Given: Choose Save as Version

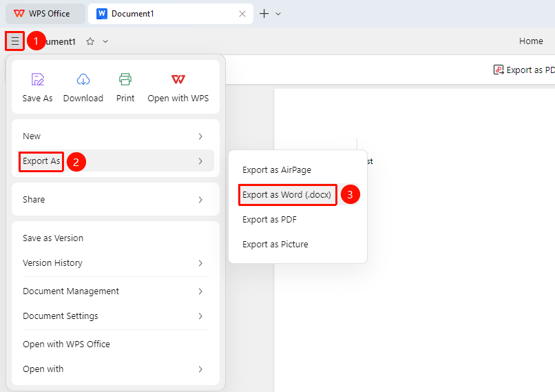Looking at the screenshot, I should point(116,238).
